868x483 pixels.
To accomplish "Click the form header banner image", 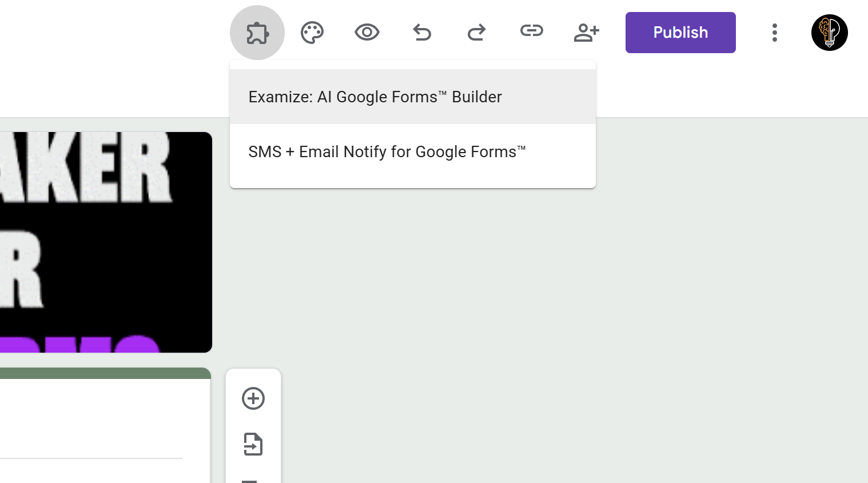I will coord(106,241).
